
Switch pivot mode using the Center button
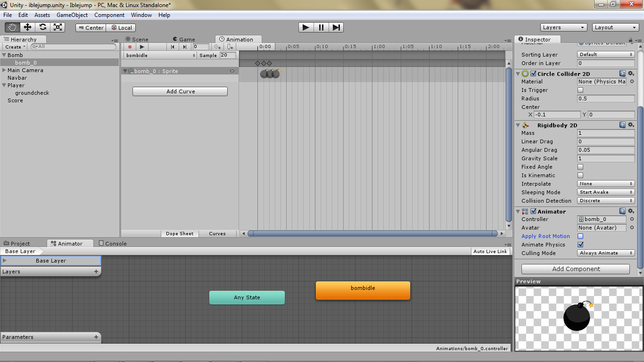(x=91, y=27)
